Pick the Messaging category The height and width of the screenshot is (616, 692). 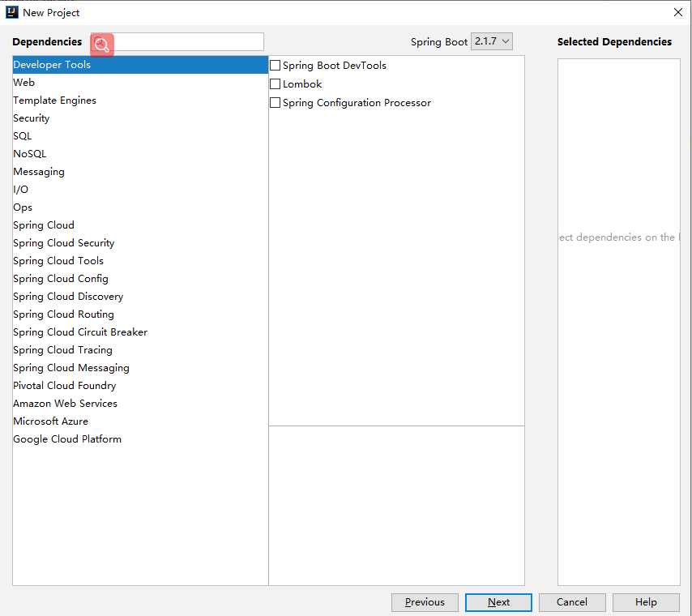coord(140,171)
